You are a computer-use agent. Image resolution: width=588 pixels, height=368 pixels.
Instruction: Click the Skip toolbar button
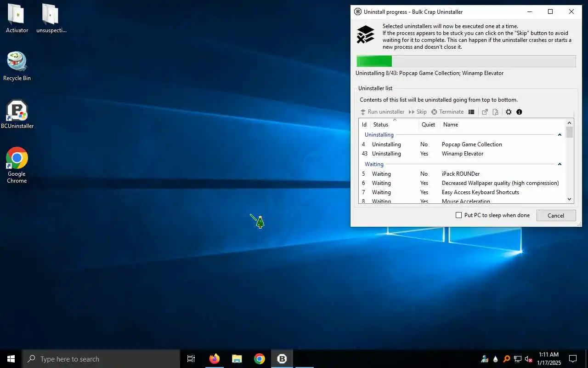[418, 112]
